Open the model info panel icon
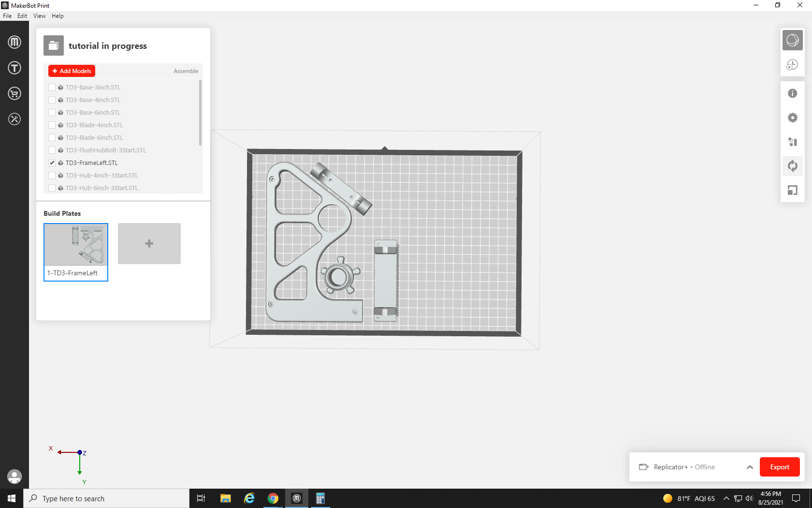 [793, 93]
